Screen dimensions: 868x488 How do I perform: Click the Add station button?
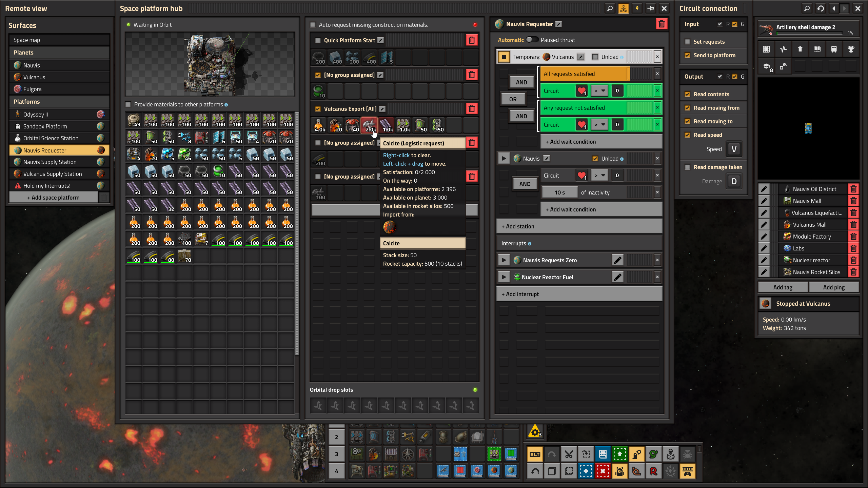tap(579, 226)
